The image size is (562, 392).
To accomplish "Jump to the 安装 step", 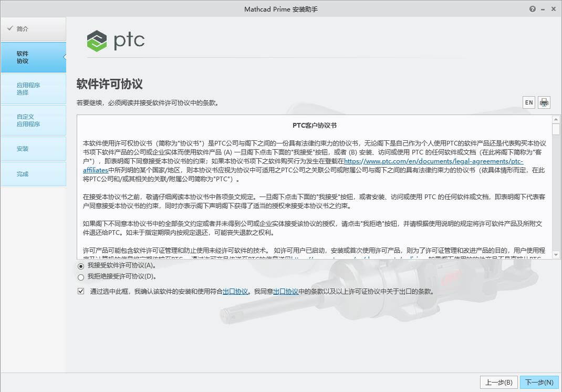I will pyautogui.click(x=33, y=149).
